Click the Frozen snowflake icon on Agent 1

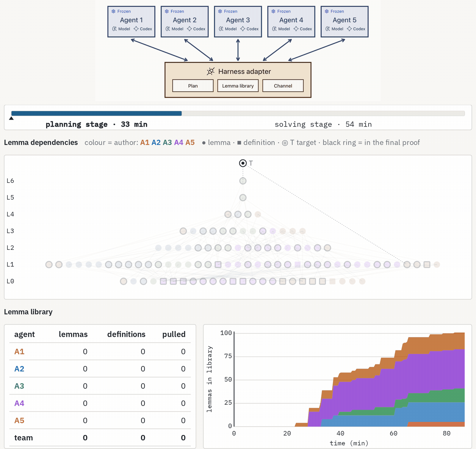(113, 11)
